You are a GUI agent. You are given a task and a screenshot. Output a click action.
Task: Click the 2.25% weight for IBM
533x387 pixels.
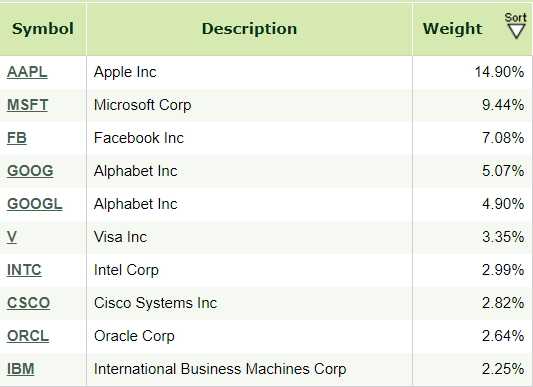pos(503,369)
